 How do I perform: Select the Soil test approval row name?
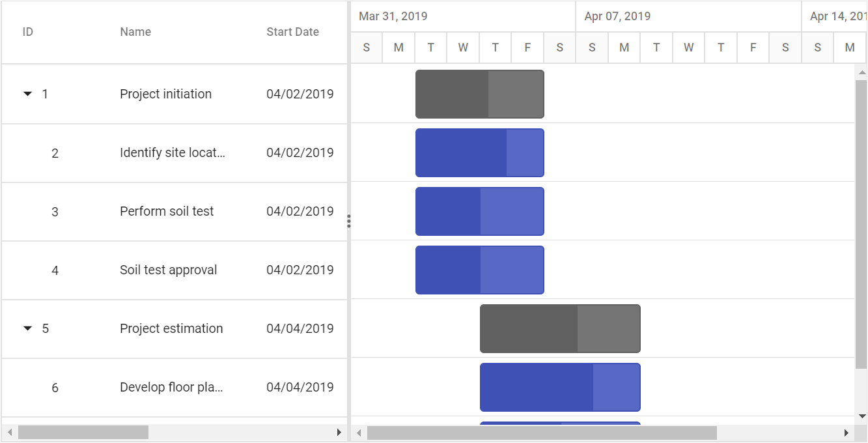(x=169, y=270)
